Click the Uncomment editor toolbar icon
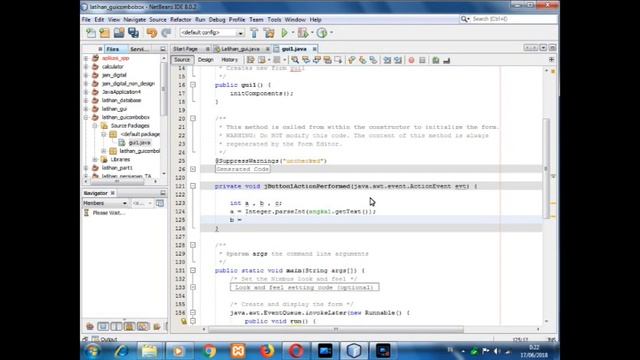The image size is (640, 360). click(447, 60)
